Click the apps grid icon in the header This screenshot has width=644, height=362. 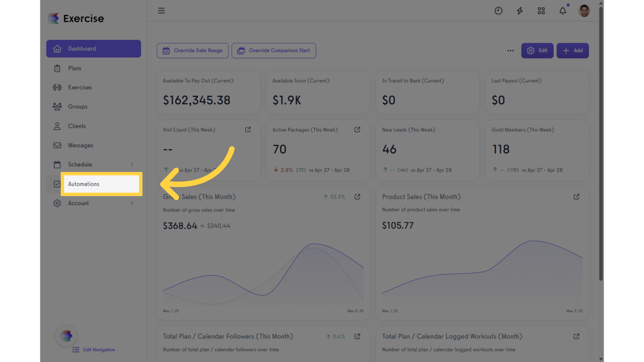click(541, 10)
